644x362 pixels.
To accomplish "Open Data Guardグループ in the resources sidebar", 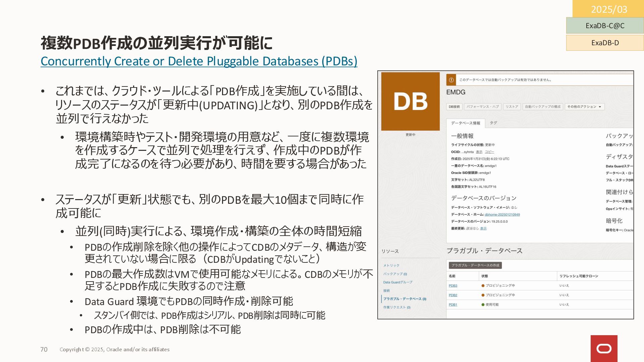I will click(x=397, y=282).
